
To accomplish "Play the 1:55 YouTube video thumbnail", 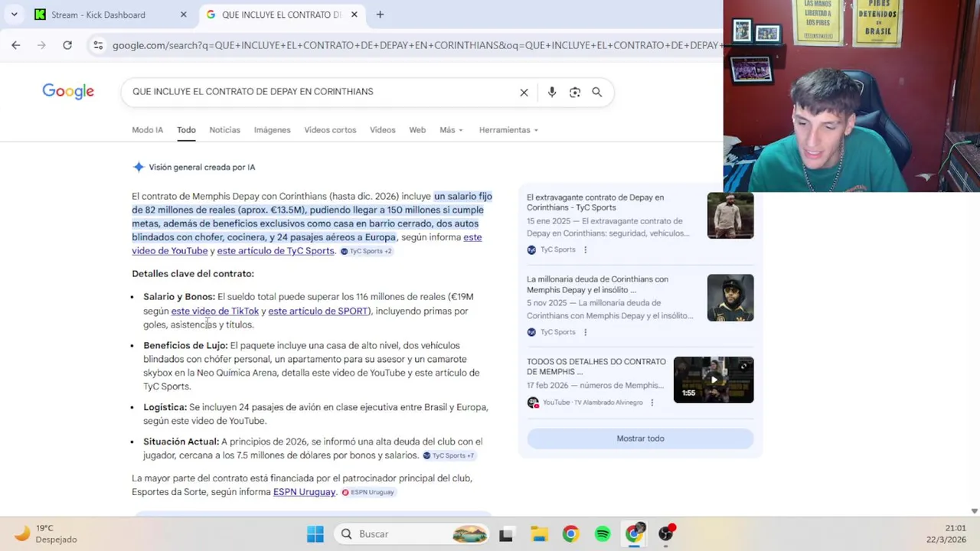I will pyautogui.click(x=714, y=380).
